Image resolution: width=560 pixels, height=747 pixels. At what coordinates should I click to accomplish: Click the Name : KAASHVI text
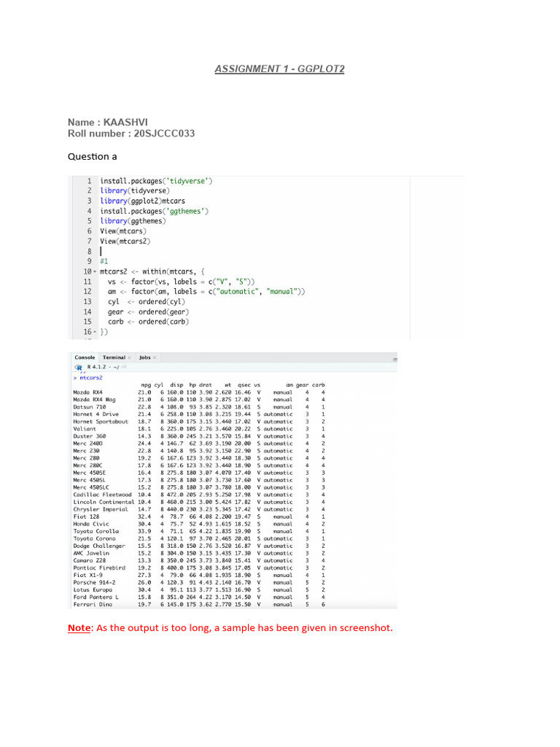click(108, 123)
